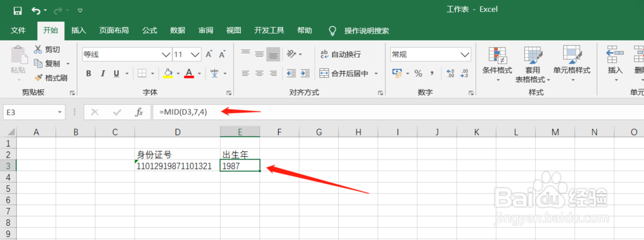Viewport: 644px width, 240px height.
Task: Cut selection with the 剪切 scissors icon
Action: coord(38,50)
